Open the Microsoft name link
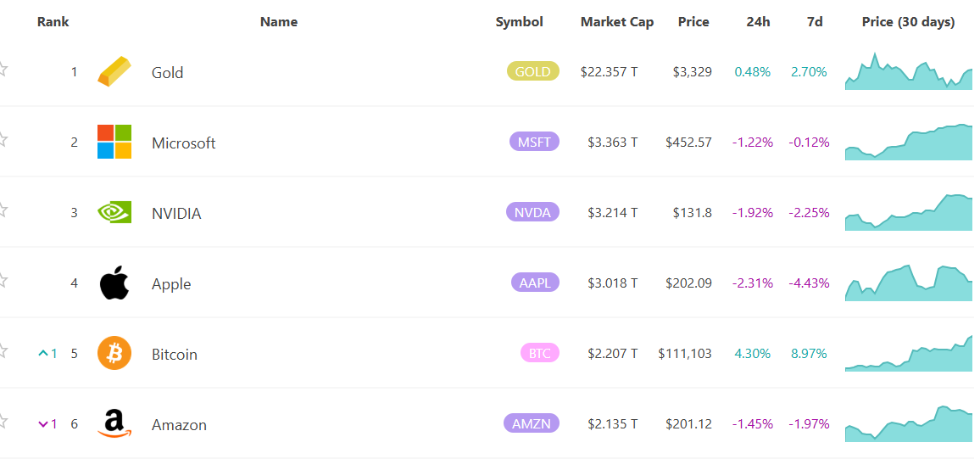The image size is (980, 459). (183, 143)
